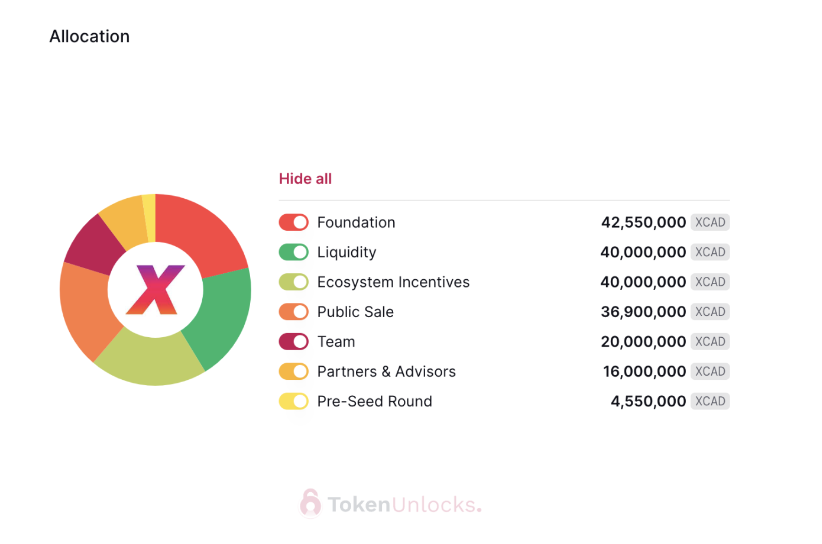This screenshot has height=544, width=822.
Task: Toggle Partners & Advisors visibility switch
Action: 294,372
